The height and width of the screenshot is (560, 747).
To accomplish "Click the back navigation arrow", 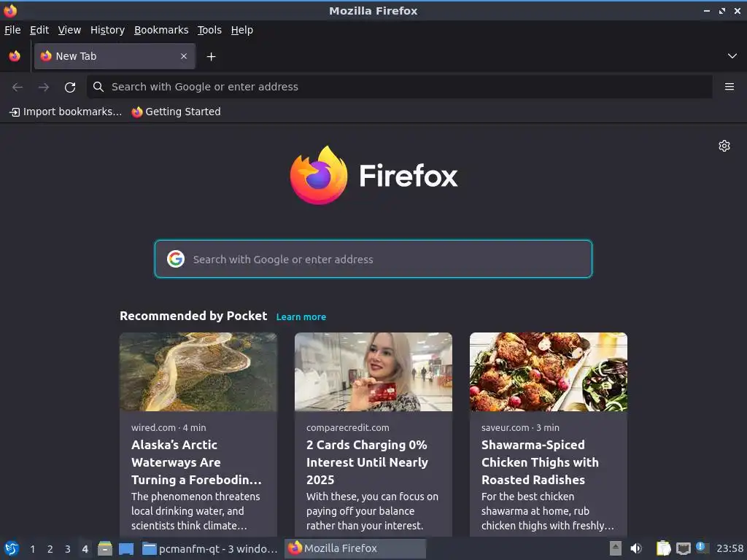I will click(x=18, y=87).
